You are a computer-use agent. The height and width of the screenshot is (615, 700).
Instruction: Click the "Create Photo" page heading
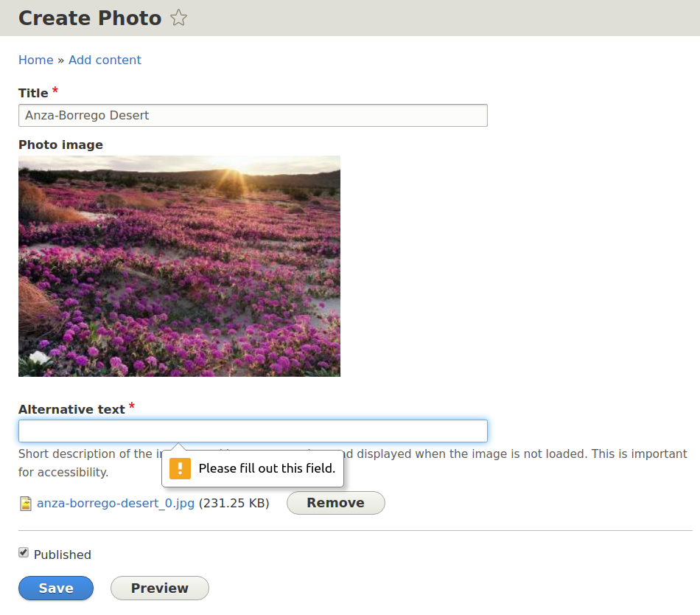point(90,18)
